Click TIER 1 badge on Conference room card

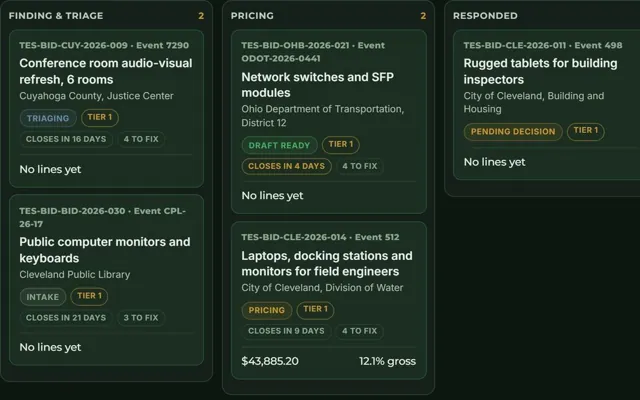[x=100, y=118]
